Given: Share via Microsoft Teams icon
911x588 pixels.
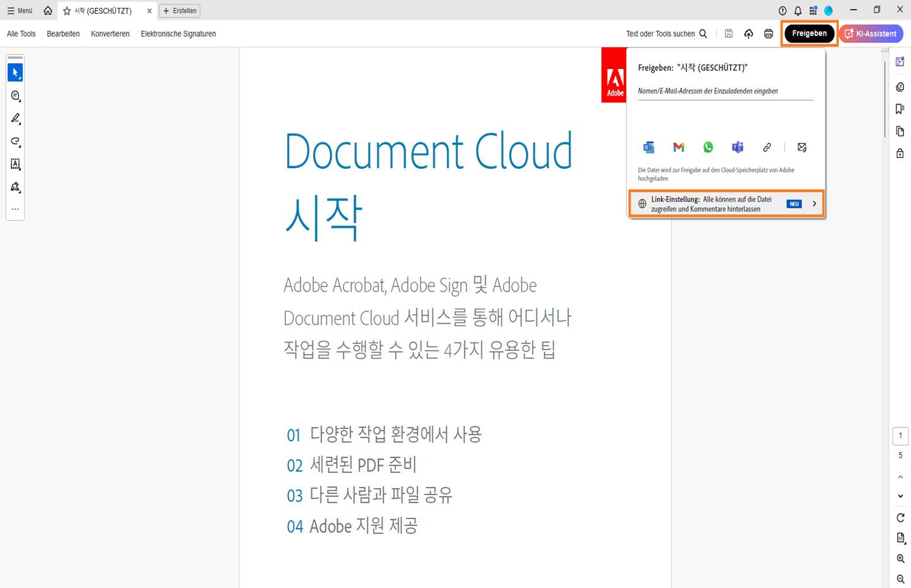Looking at the screenshot, I should click(x=738, y=147).
